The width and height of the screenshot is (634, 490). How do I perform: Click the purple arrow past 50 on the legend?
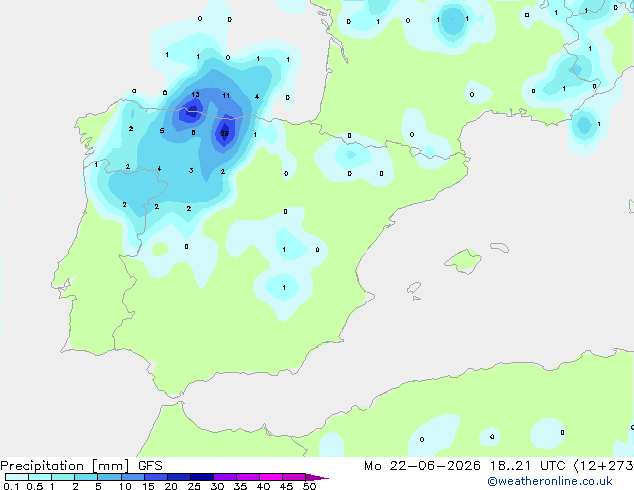[317, 477]
